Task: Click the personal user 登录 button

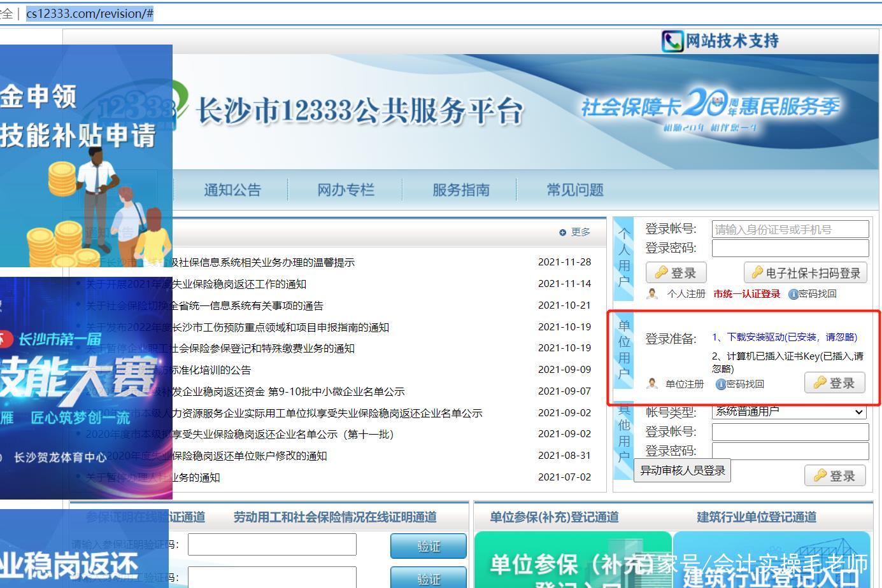Action: click(x=676, y=273)
